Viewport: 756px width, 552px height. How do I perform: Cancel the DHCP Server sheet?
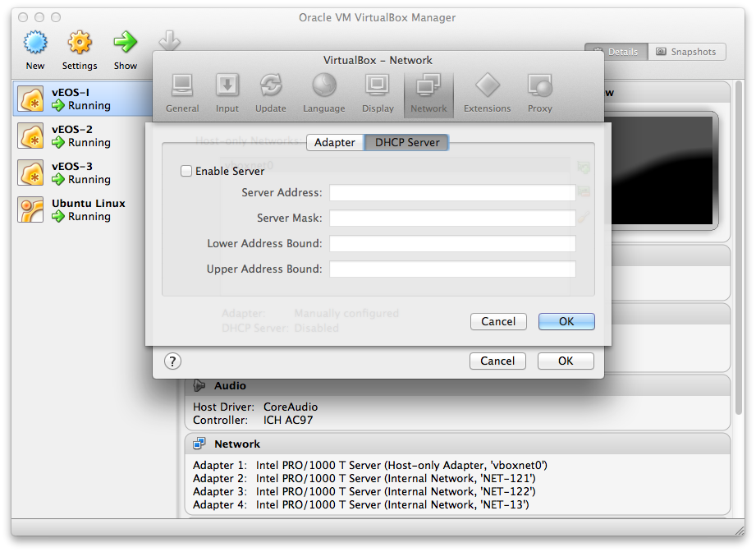[x=498, y=321]
